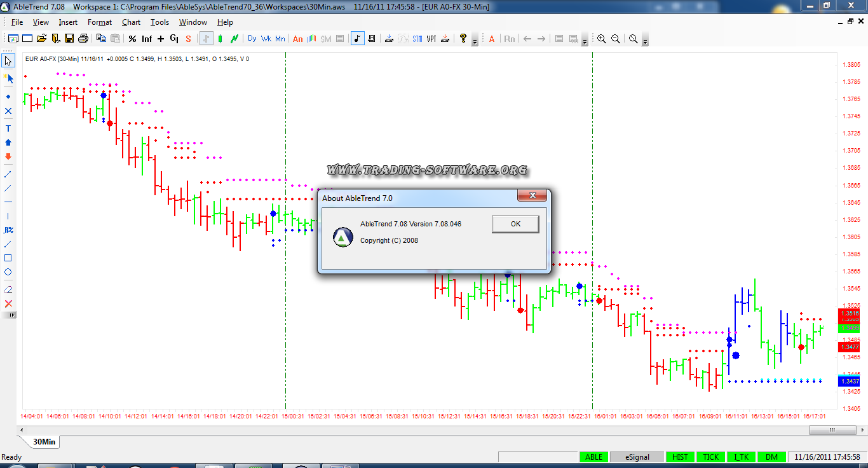Toggle the ABLE status indicator
Image resolution: width=868 pixels, height=468 pixels.
coord(593,457)
